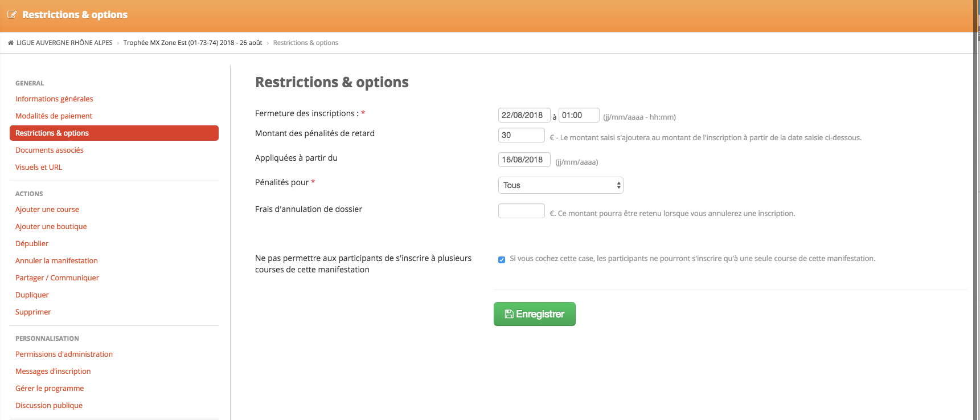Click the closing date field 22/08/2018
This screenshot has width=980, height=420.
524,115
